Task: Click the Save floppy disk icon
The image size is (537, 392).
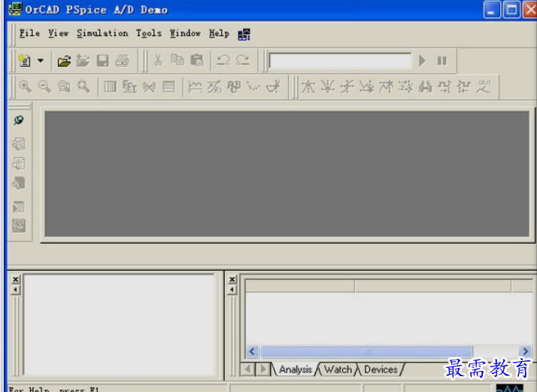Action: click(x=102, y=61)
